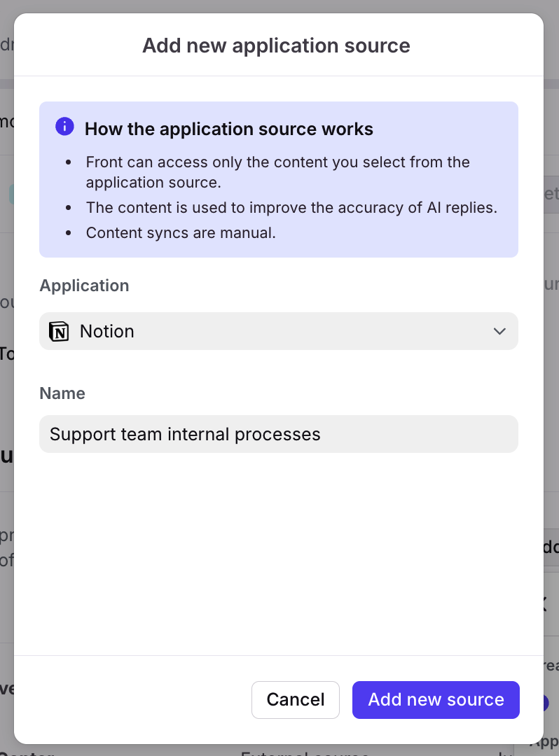Click the 'Content syncs are manual' bullet
This screenshot has width=559, height=756.
click(181, 233)
